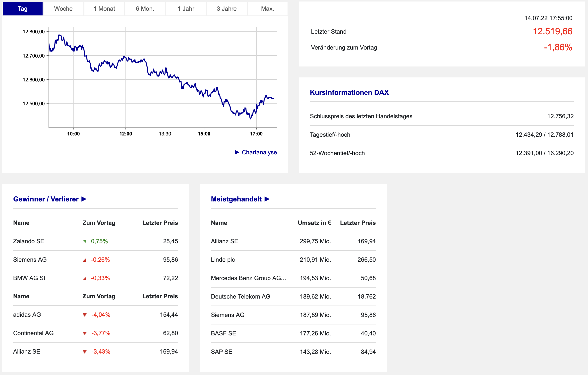588x375 pixels.
Task: Click the arrow next to Meistgehandelt
Action: click(x=267, y=199)
